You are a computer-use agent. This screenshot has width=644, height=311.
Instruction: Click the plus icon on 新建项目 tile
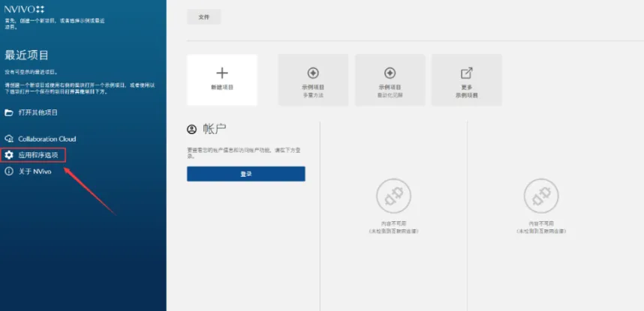coord(222,73)
